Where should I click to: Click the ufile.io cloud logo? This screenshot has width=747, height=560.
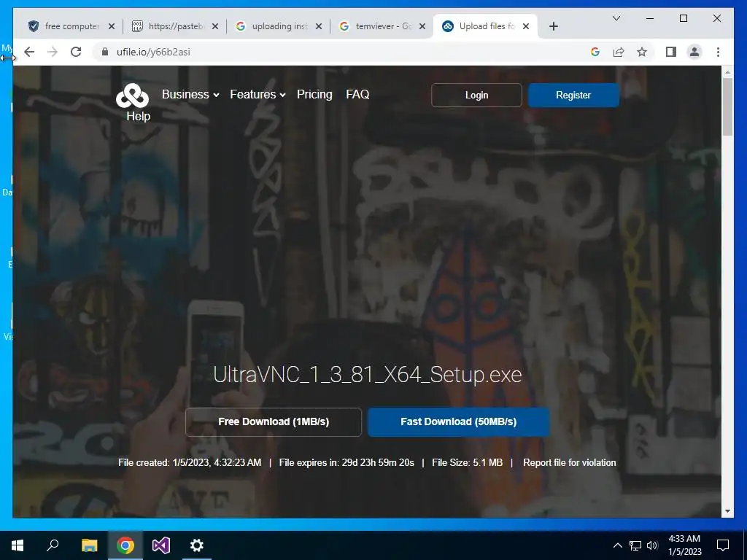(133, 96)
